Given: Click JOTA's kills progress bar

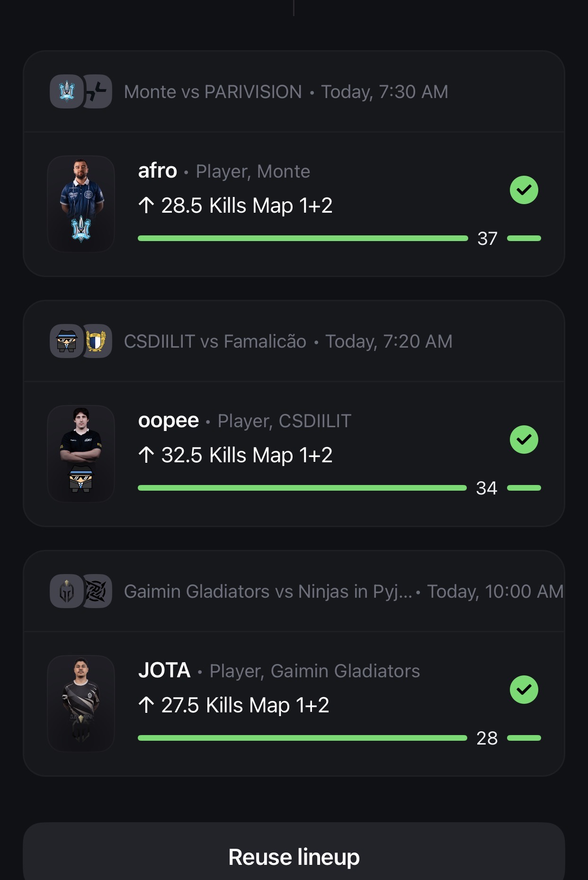Looking at the screenshot, I should (302, 738).
